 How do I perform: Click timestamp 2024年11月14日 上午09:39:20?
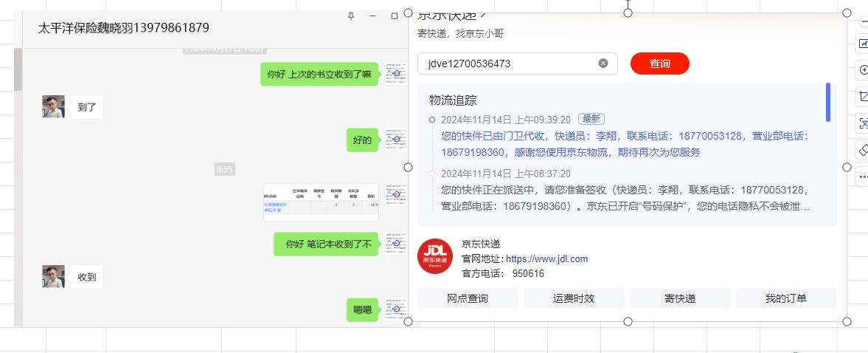tap(506, 119)
